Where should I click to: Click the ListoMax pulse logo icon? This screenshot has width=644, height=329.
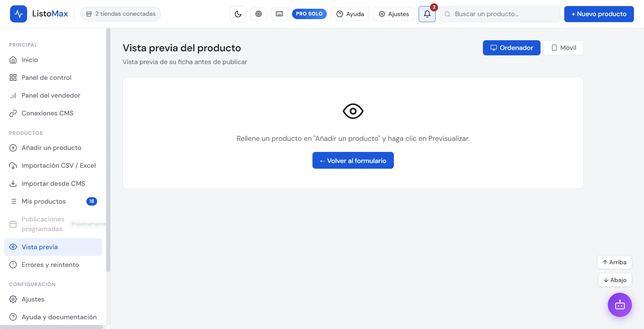click(x=18, y=14)
